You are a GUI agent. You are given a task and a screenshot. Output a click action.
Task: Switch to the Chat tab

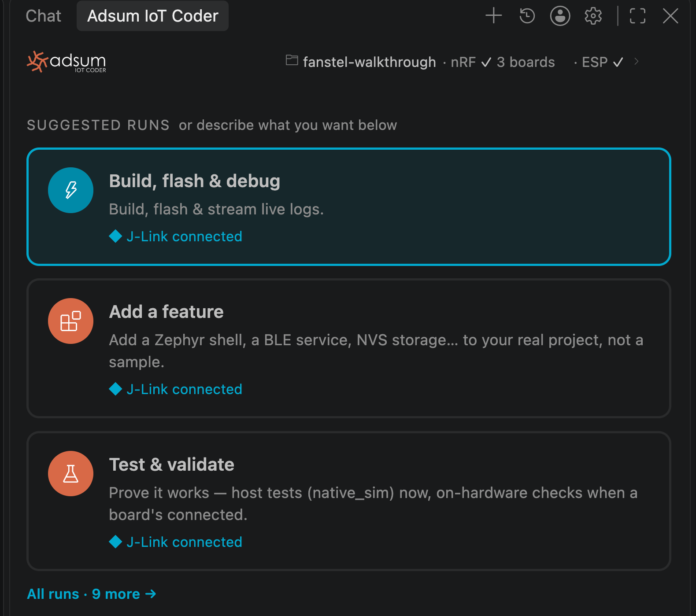[x=43, y=16]
